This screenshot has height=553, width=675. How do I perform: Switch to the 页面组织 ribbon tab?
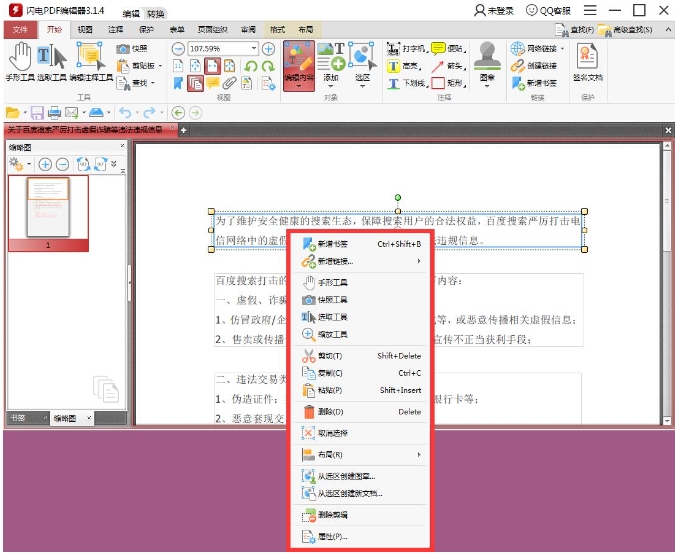click(212, 30)
